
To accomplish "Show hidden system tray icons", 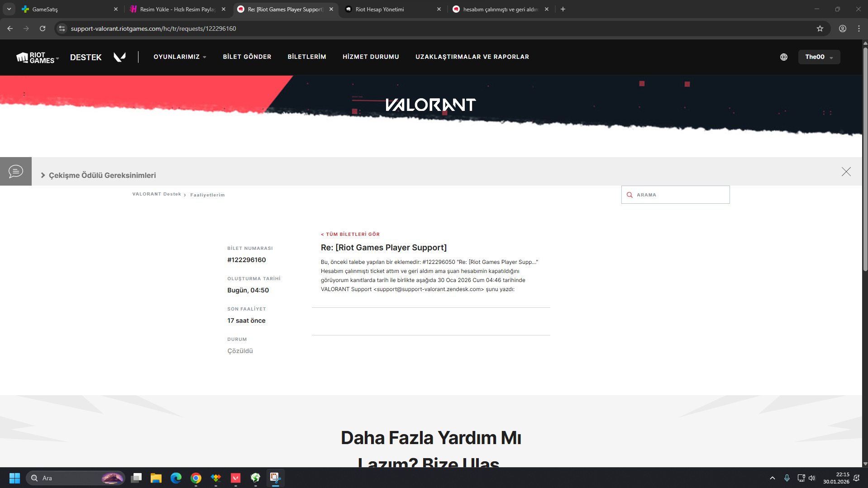I will tap(773, 478).
